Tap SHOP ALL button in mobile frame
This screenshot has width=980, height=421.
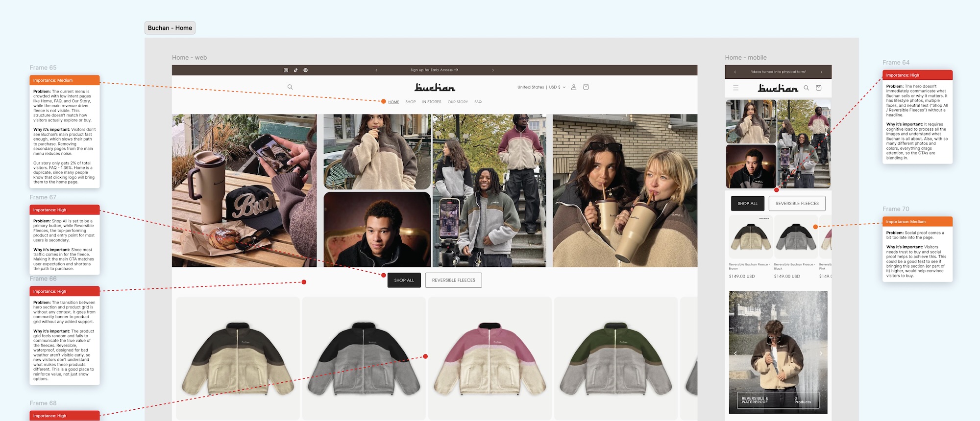pyautogui.click(x=748, y=204)
